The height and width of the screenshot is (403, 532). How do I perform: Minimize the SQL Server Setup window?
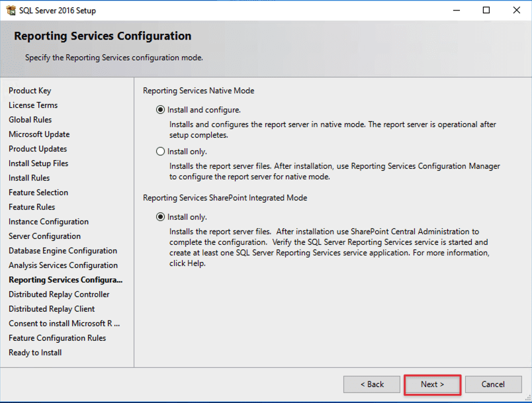pyautogui.click(x=456, y=11)
